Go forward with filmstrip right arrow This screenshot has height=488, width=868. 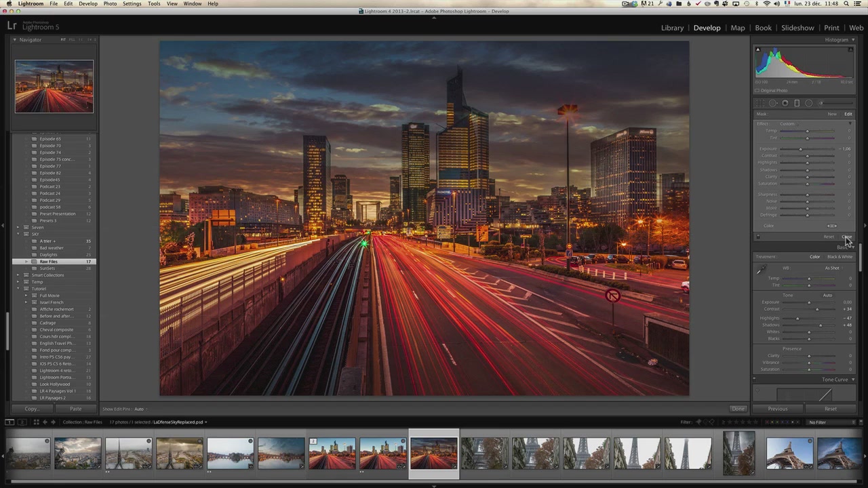pos(53,422)
